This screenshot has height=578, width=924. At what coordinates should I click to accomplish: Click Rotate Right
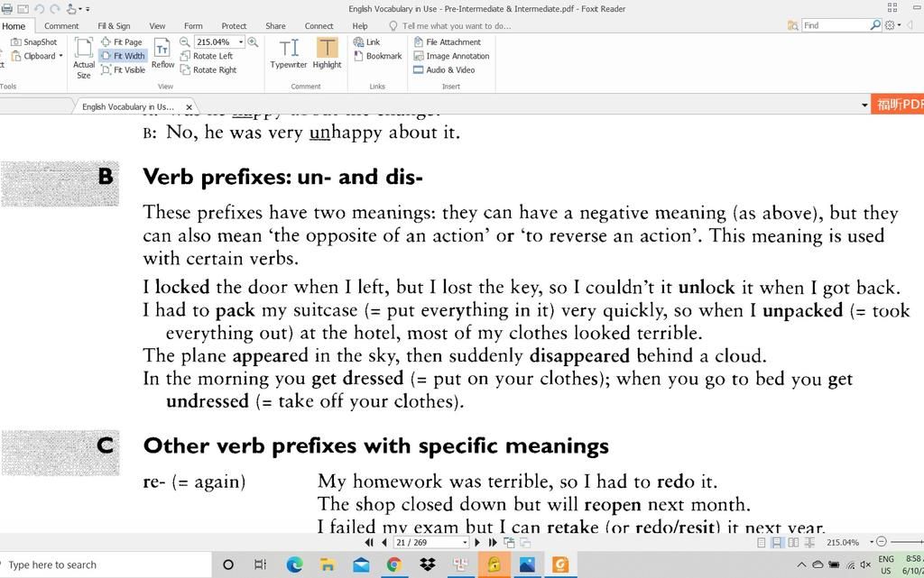point(208,70)
